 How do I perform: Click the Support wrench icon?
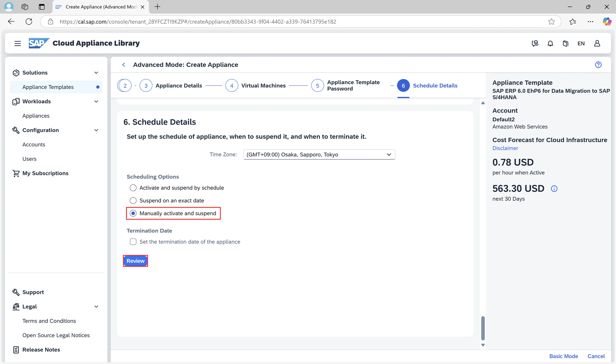tap(16, 292)
